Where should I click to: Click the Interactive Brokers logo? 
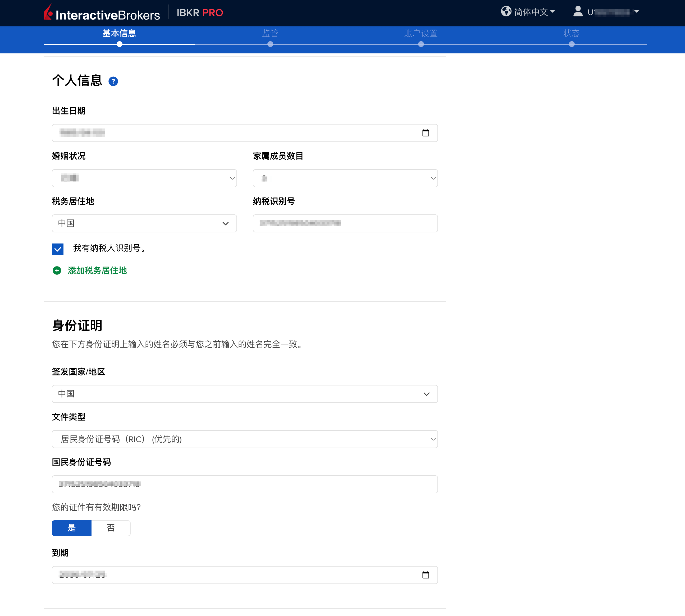tap(102, 13)
